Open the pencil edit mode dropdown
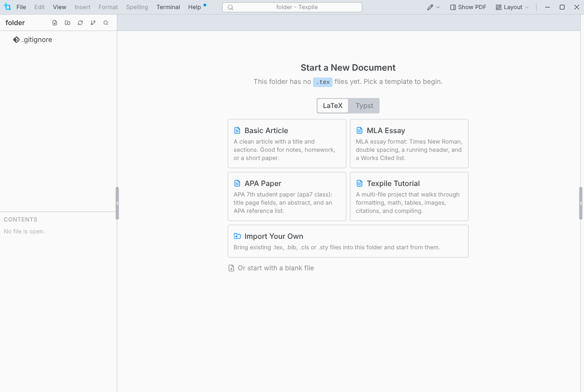The width and height of the screenshot is (584, 392). [433, 7]
